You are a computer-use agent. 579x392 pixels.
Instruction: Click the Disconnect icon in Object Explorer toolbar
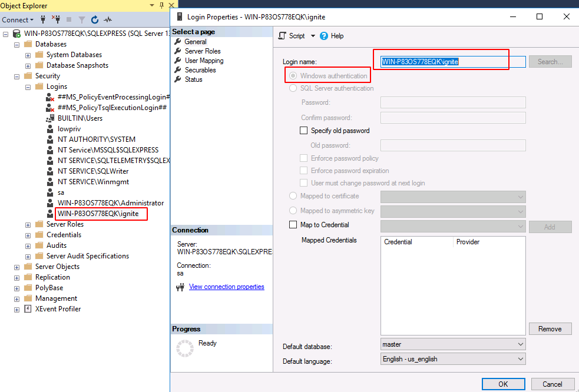(x=56, y=19)
